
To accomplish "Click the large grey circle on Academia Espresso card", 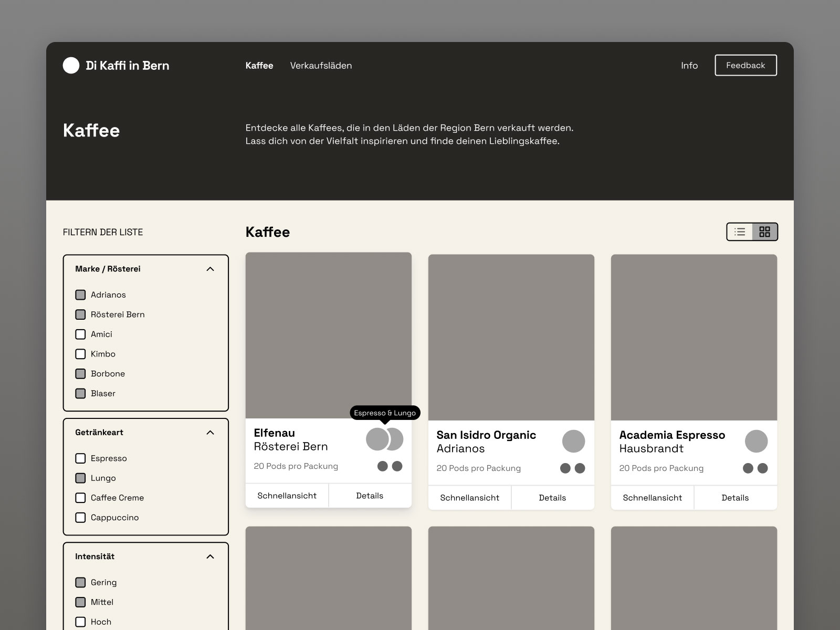I will (x=756, y=441).
